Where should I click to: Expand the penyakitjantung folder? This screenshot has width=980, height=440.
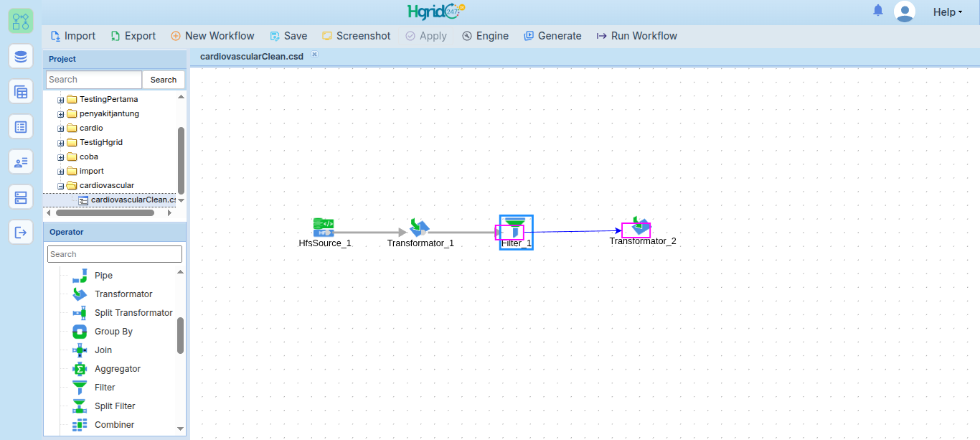61,114
